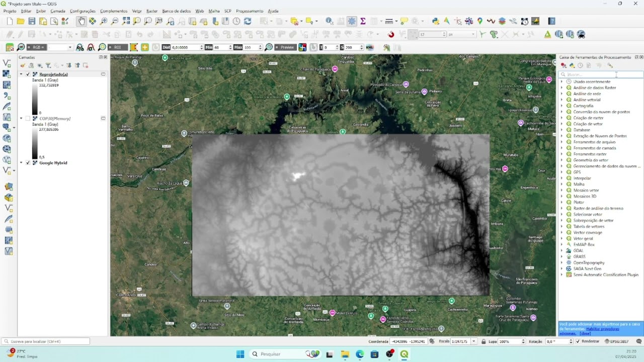Open the Camada menu
The width and height of the screenshot is (644, 362).
(58, 11)
